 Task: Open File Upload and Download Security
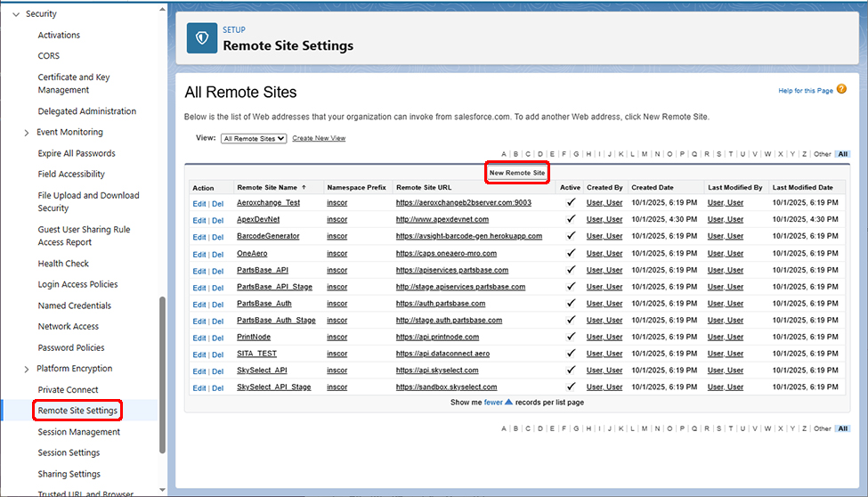click(88, 201)
